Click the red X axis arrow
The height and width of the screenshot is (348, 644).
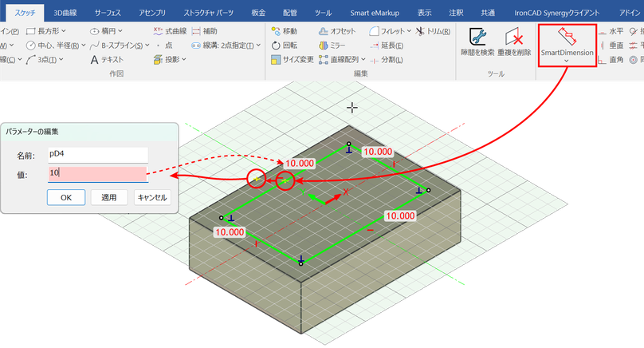pos(333,199)
